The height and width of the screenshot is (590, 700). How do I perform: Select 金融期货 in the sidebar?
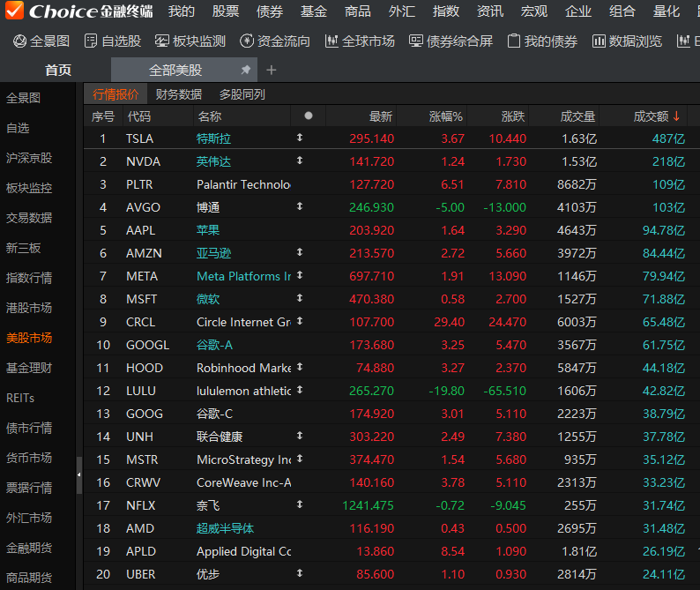[x=29, y=548]
